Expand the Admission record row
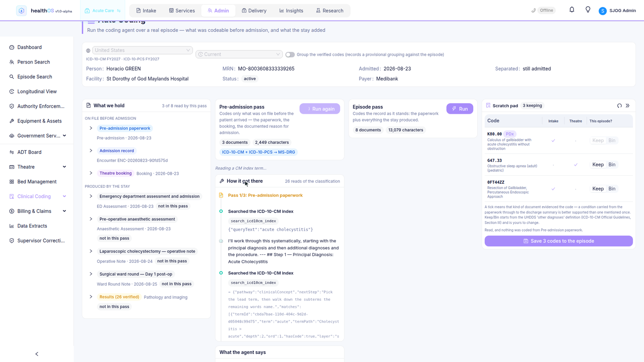This screenshot has width=644, height=362. click(x=91, y=151)
